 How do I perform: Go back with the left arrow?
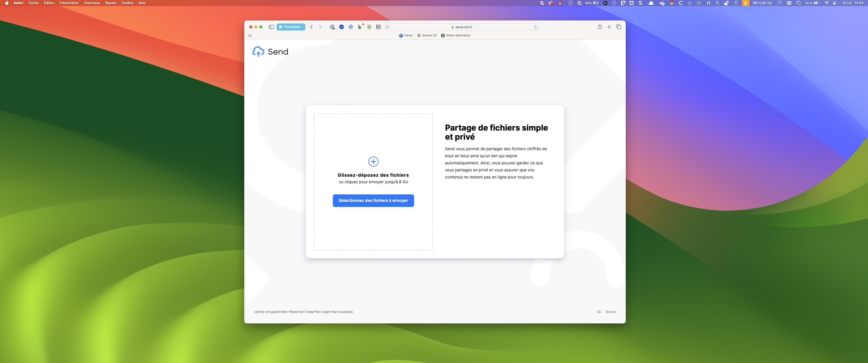[311, 27]
